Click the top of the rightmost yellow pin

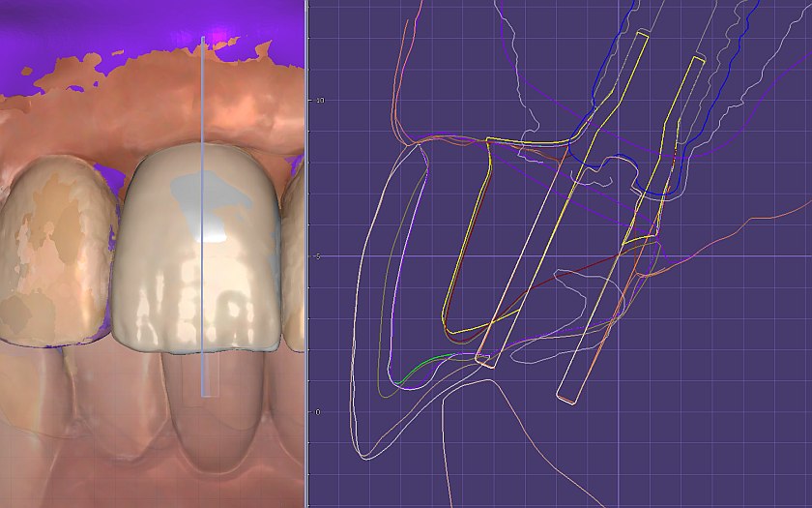[x=696, y=61]
